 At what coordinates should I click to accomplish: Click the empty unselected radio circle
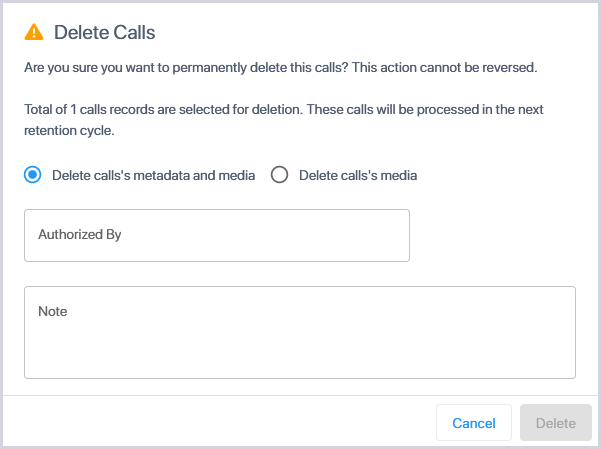click(279, 175)
